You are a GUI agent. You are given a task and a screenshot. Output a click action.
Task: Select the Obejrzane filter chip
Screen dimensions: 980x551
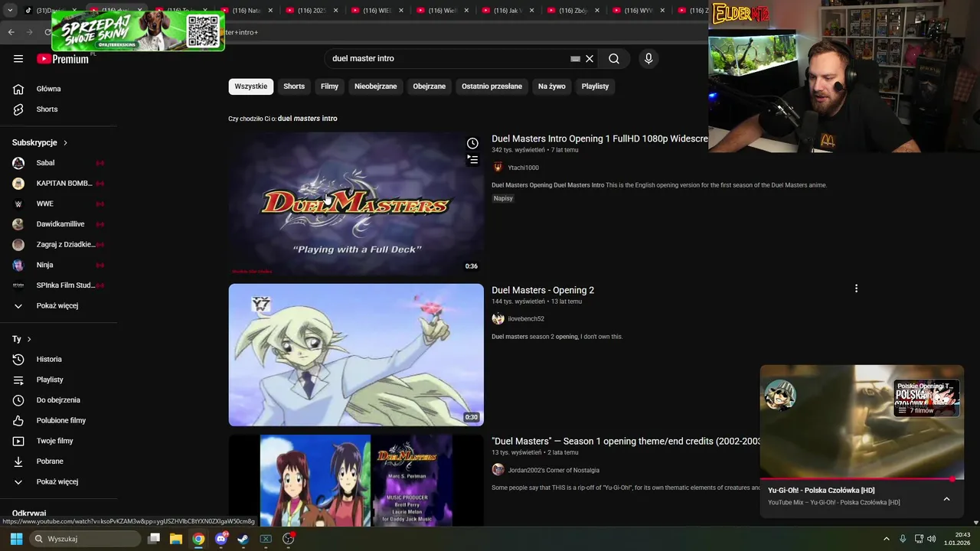coord(430,86)
